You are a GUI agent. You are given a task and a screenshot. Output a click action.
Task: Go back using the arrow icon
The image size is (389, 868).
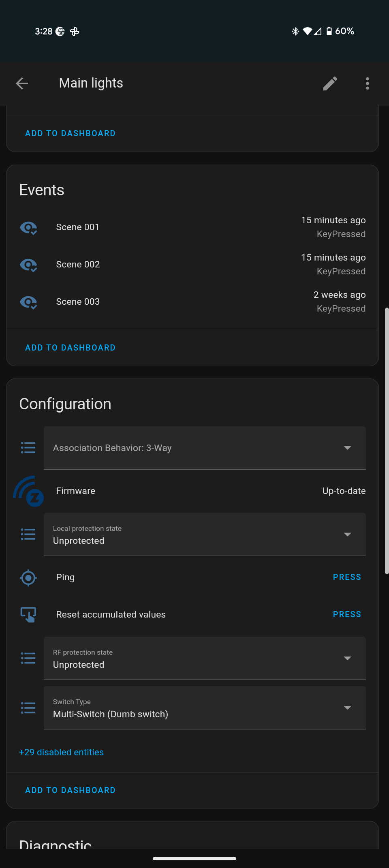pyautogui.click(x=22, y=83)
